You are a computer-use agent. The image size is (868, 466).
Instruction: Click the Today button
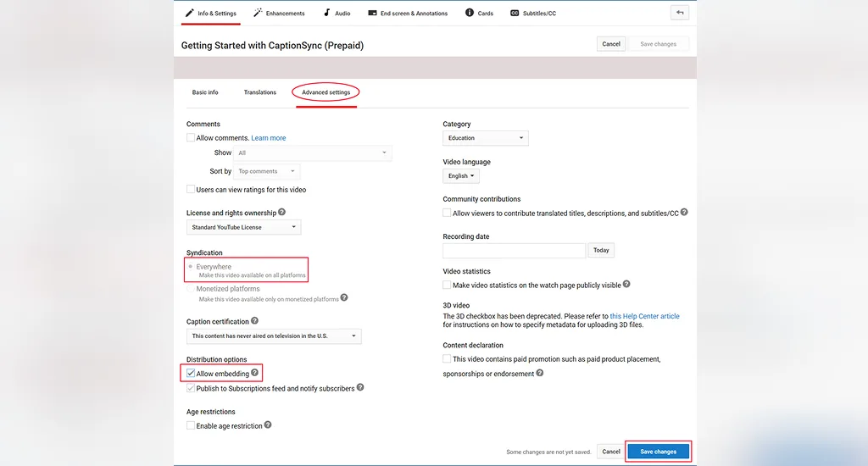[x=601, y=251]
